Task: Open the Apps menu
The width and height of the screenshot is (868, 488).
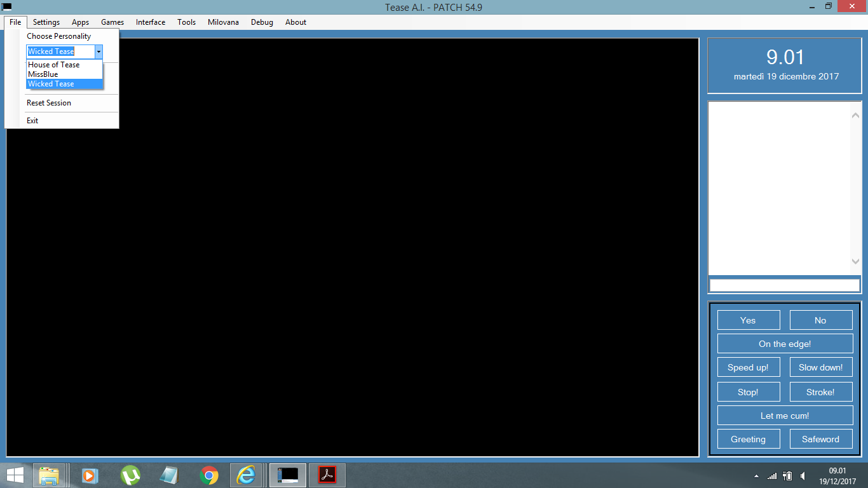Action: [80, 22]
